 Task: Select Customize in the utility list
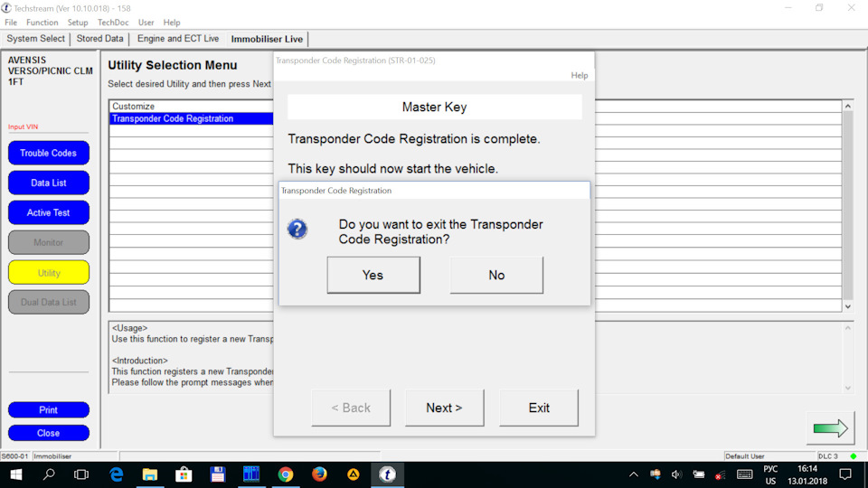191,107
